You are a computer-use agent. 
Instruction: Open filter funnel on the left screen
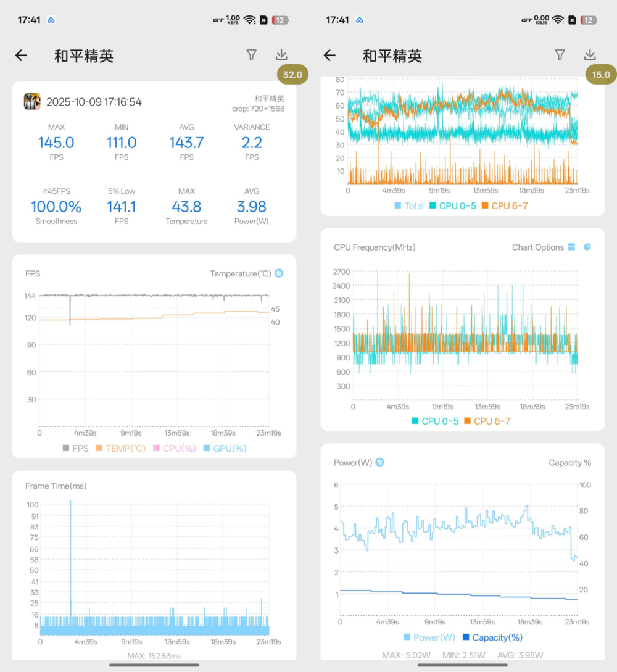[x=251, y=55]
